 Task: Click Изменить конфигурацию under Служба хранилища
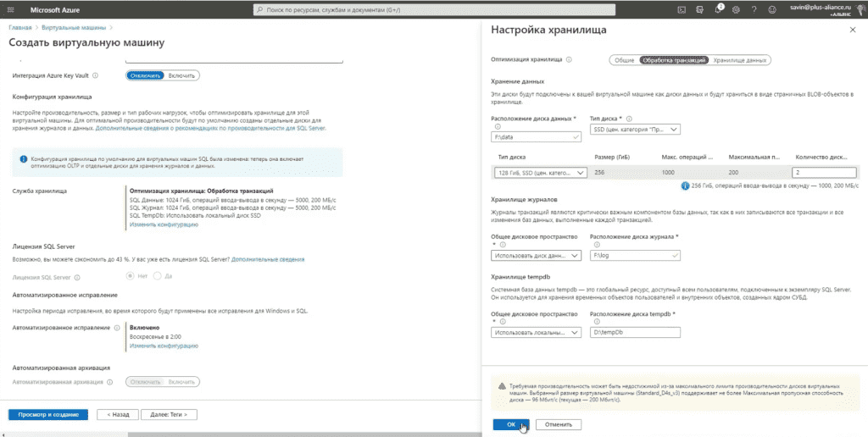pyautogui.click(x=164, y=224)
